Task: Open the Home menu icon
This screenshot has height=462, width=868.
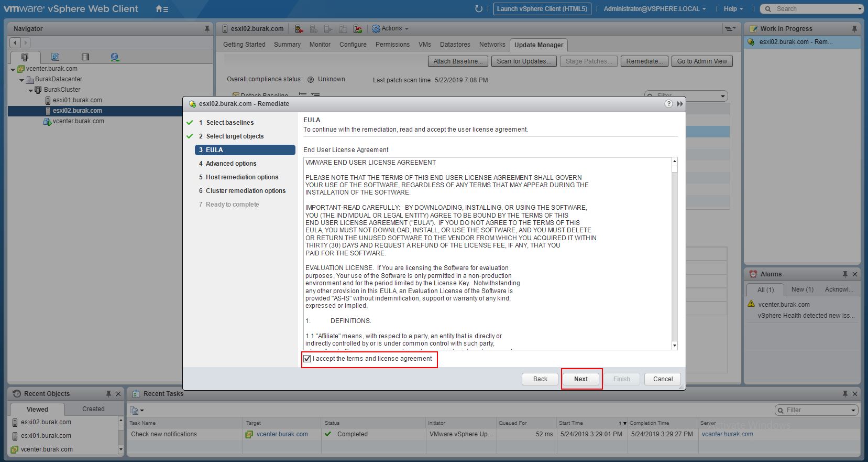Action: click(x=162, y=9)
